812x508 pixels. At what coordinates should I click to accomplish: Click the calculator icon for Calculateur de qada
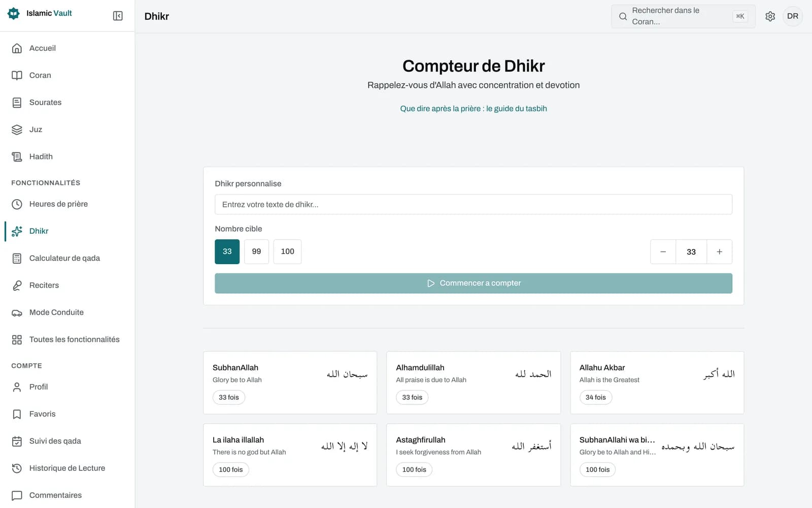[x=17, y=258]
